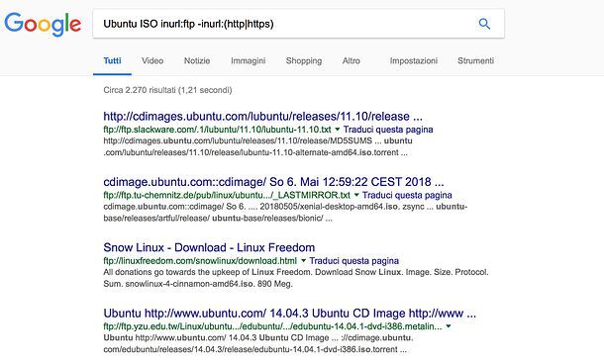Open the Shopping tab
Image resolution: width=604 pixels, height=364 pixels.
[304, 60]
